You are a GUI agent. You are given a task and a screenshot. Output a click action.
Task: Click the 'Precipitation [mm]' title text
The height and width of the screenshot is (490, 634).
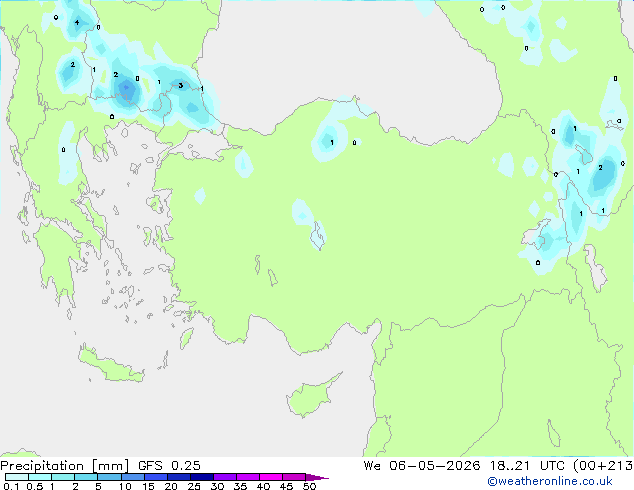(65, 466)
